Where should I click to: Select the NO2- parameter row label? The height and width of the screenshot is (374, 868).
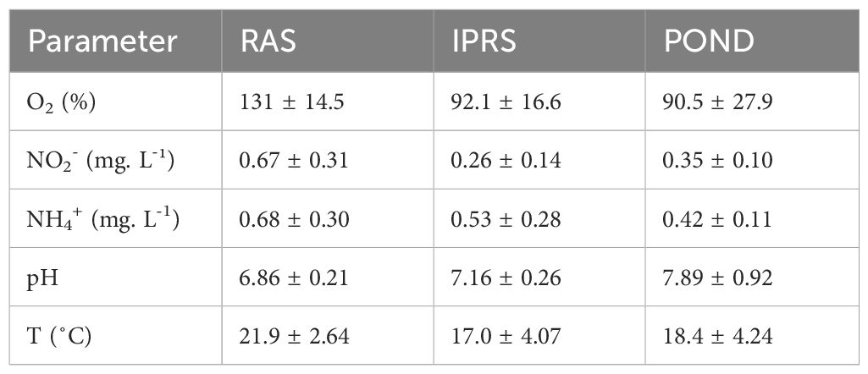point(101,161)
